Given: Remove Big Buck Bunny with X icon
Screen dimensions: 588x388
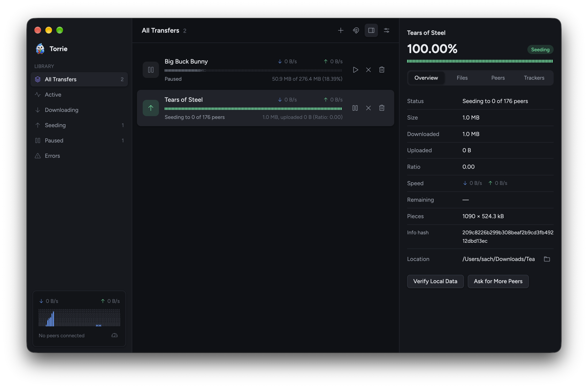Looking at the screenshot, I should tap(368, 70).
